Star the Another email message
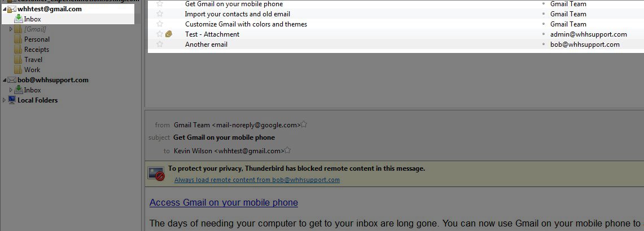The image size is (644, 231). [x=160, y=44]
